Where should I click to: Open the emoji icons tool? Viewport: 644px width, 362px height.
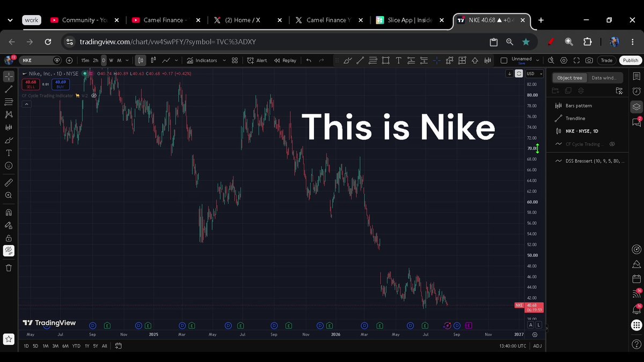pyautogui.click(x=9, y=166)
